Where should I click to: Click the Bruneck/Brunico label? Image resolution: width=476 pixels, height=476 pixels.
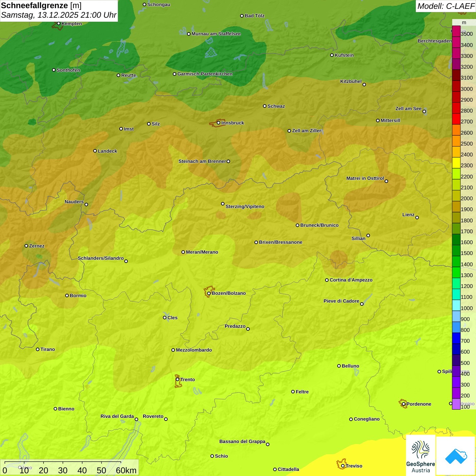click(319, 225)
